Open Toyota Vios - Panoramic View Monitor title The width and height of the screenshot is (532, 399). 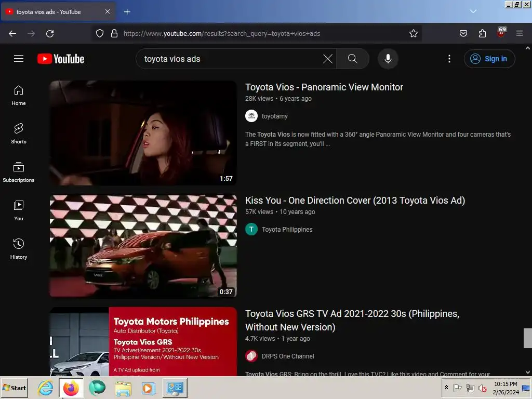[324, 87]
